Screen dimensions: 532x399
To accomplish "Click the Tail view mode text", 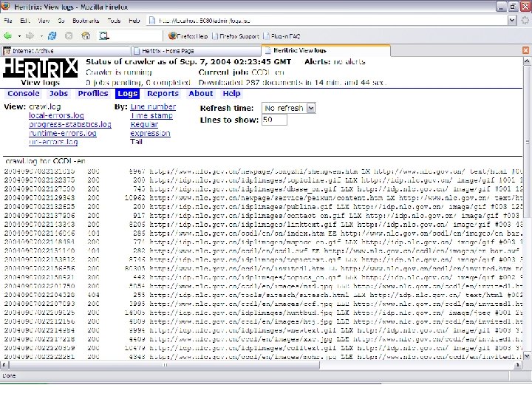I will coord(136,142).
